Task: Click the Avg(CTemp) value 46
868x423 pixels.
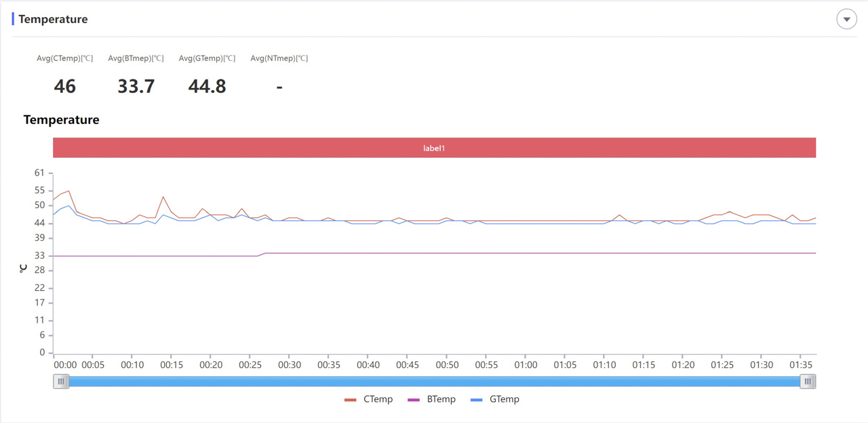Action: (x=65, y=86)
